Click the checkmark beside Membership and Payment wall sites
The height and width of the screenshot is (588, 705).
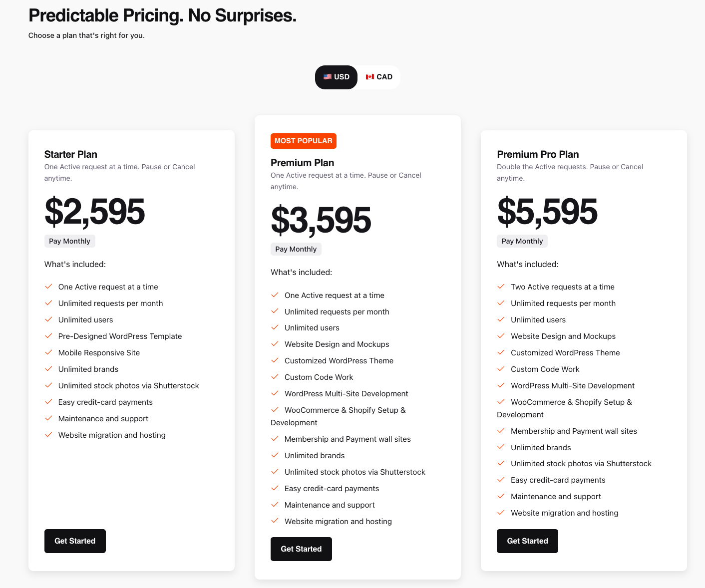tap(275, 438)
